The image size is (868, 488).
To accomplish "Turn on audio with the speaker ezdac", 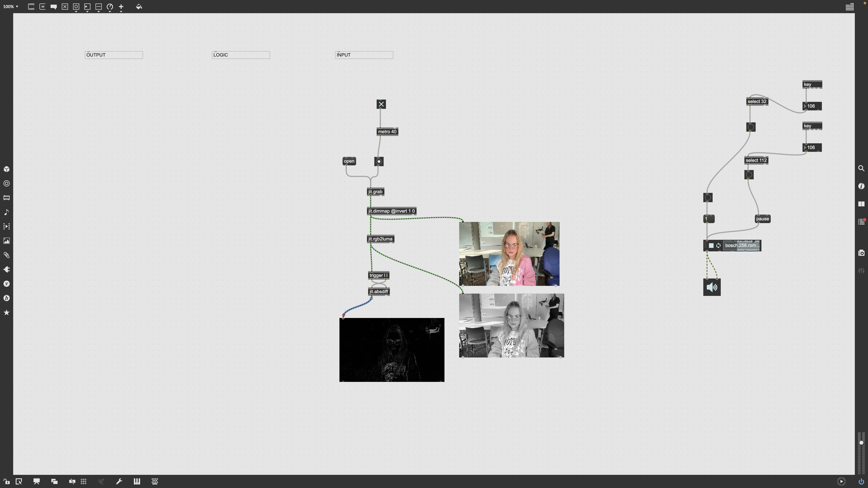I will tap(712, 287).
